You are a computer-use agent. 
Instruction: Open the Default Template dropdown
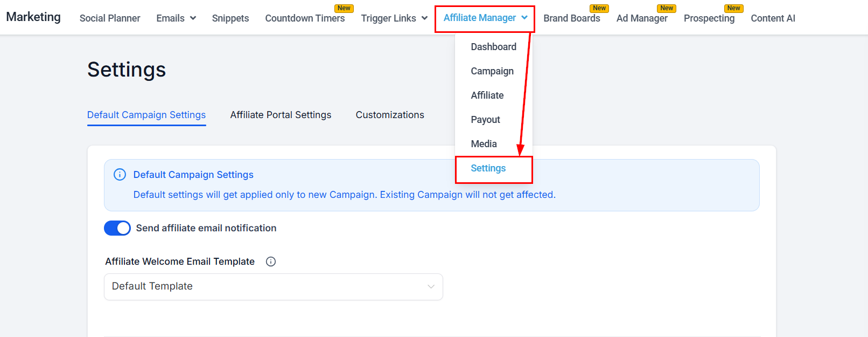273,286
